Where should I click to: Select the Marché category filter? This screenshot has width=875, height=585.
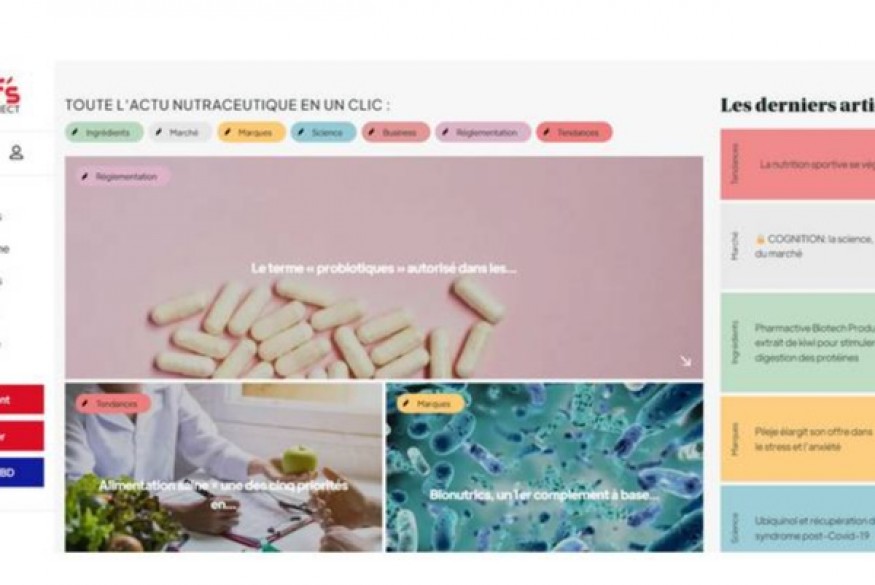coord(180,132)
